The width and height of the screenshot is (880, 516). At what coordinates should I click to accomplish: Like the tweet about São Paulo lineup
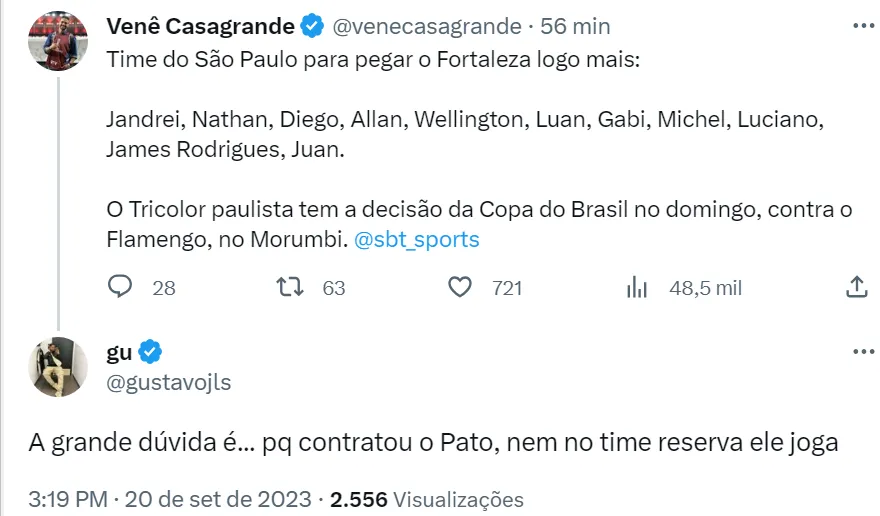pyautogui.click(x=460, y=288)
